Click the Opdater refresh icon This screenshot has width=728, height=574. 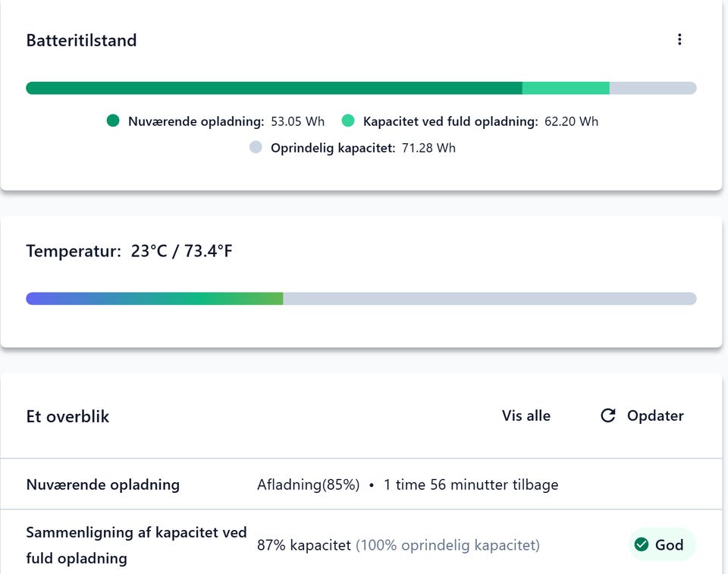click(607, 416)
